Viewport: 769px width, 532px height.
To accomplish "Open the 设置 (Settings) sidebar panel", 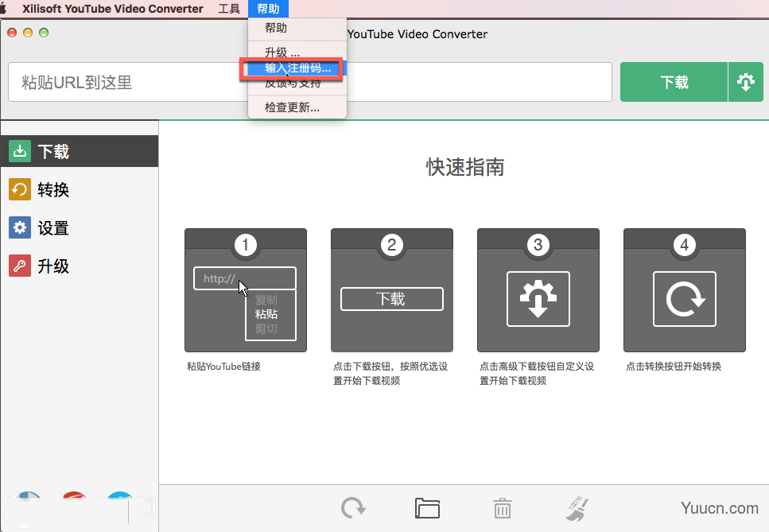I will pos(44,227).
